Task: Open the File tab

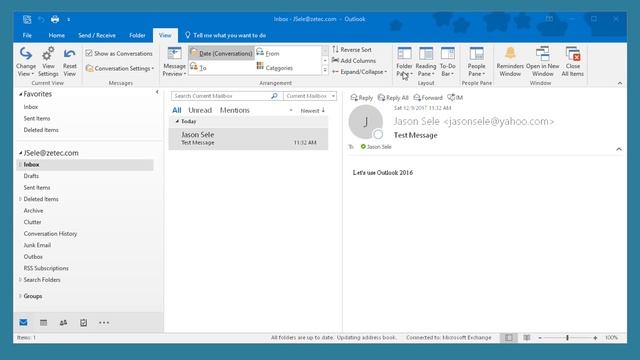Action: [27, 36]
